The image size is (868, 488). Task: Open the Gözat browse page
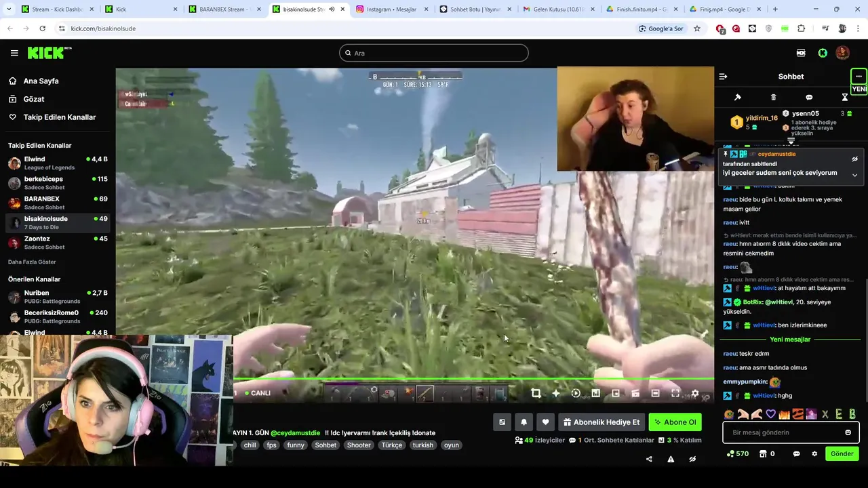click(x=34, y=99)
